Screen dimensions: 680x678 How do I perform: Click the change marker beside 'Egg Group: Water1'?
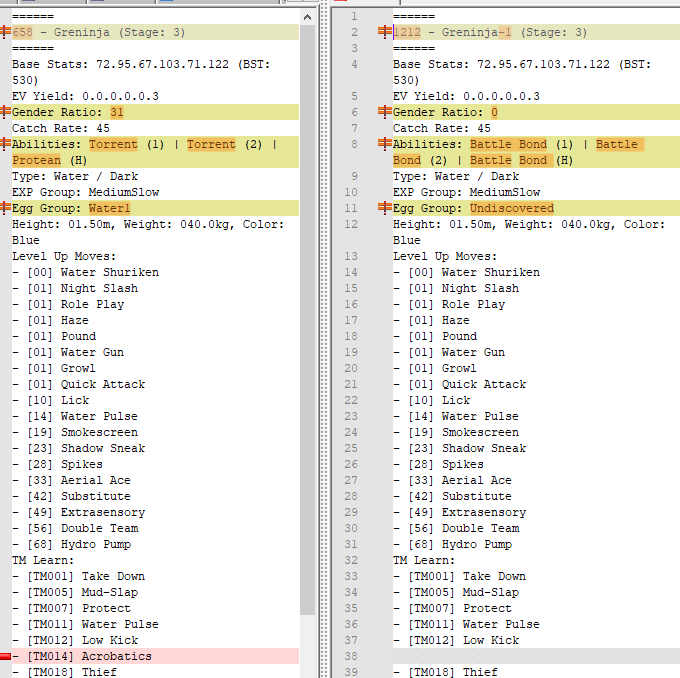5,208
